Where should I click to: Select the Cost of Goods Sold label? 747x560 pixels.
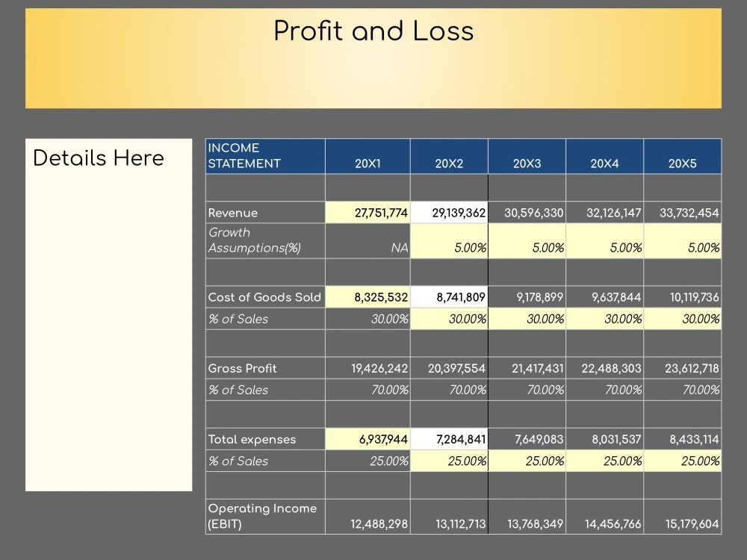264,297
